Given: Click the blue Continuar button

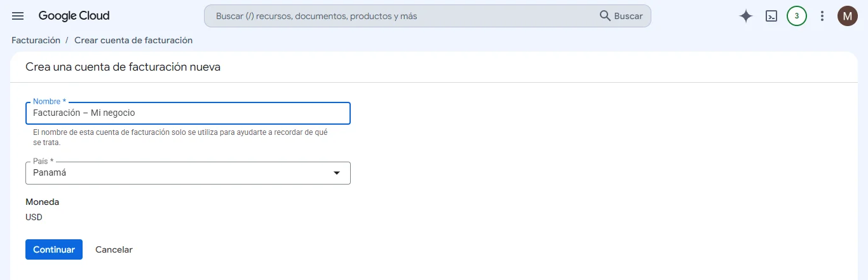Looking at the screenshot, I should [x=54, y=249].
